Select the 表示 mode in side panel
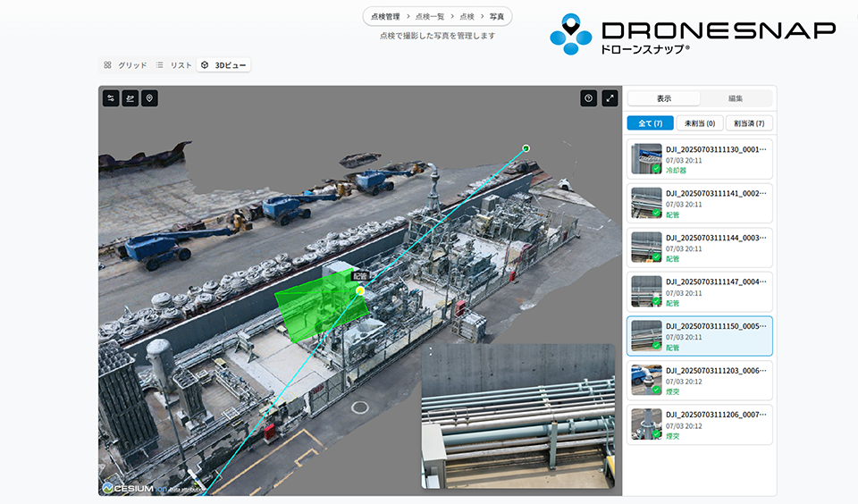Image resolution: width=858 pixels, height=504 pixels. [x=664, y=98]
